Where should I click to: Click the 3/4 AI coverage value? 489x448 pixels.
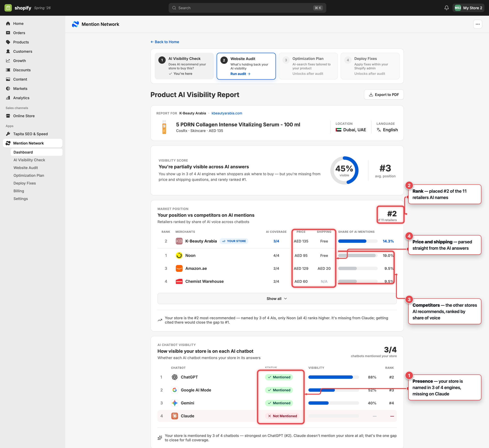coord(276,241)
